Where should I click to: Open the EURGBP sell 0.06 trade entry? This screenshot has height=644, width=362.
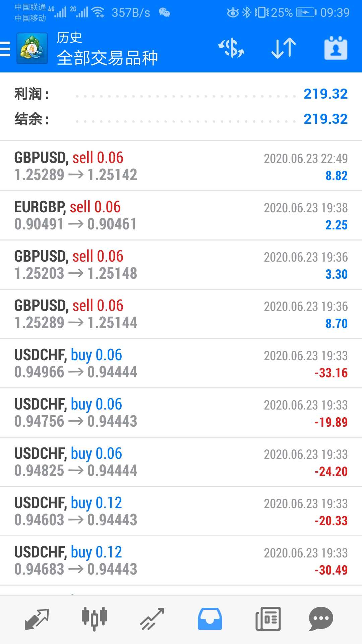181,215
